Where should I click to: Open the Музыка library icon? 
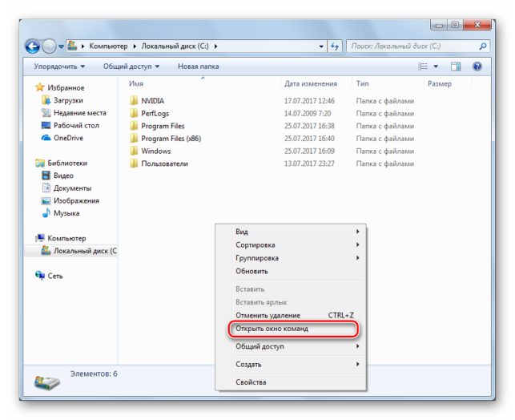click(x=46, y=213)
